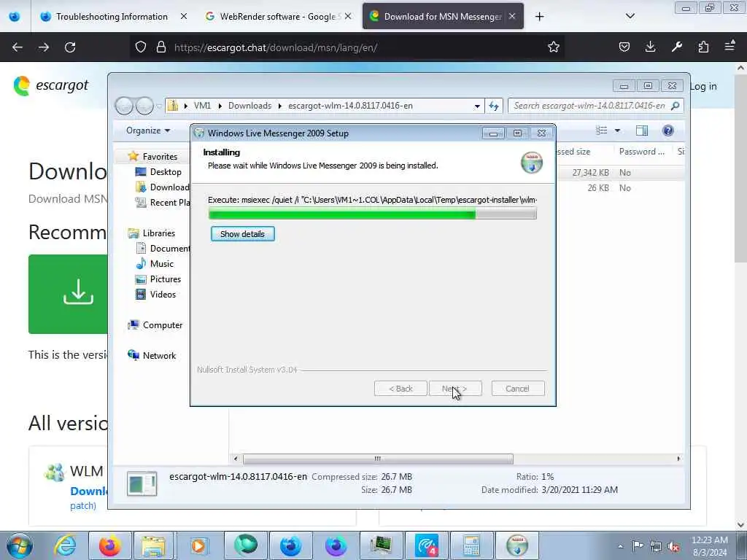Viewport: 747px width, 560px height.
Task: Open the Calculator icon in taskbar
Action: [471, 545]
